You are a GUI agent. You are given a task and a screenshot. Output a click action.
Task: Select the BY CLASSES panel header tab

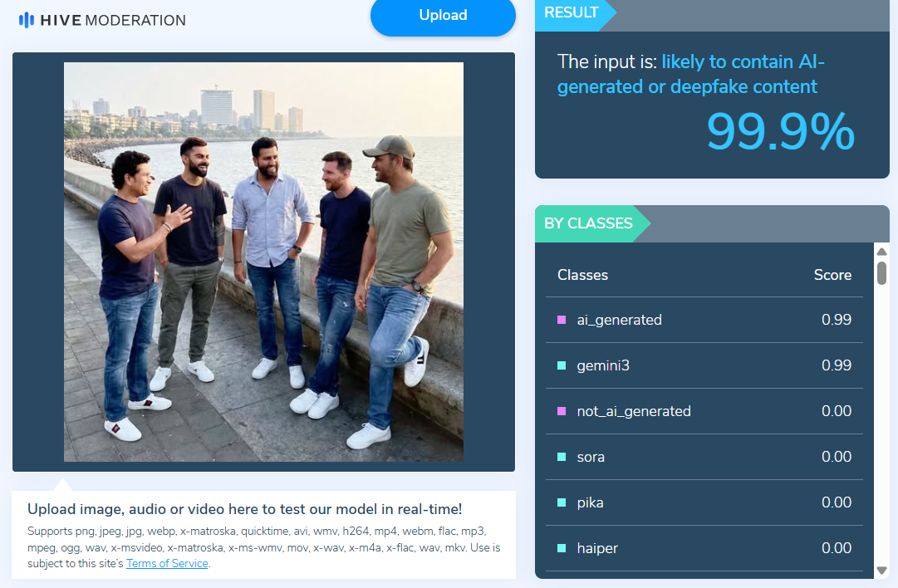tap(588, 223)
